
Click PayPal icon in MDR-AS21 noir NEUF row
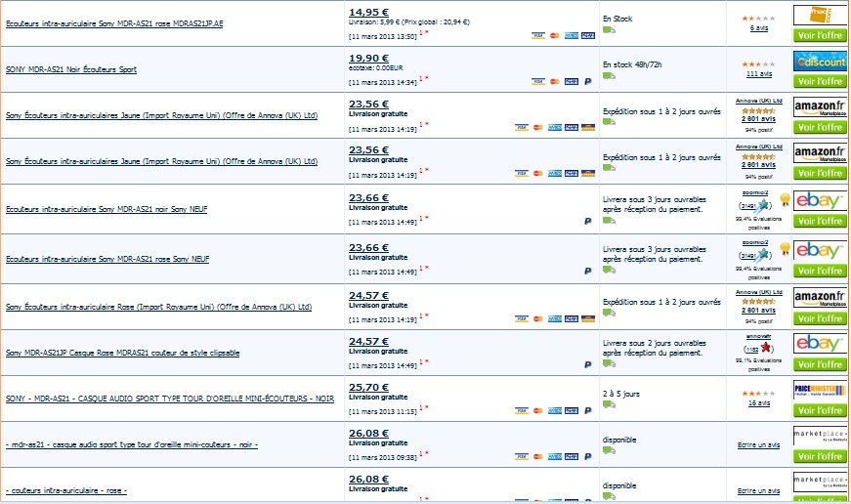tap(588, 222)
